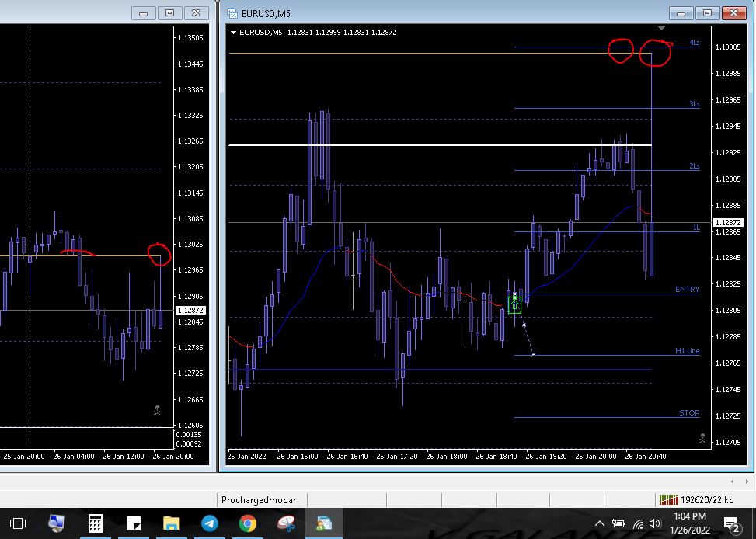
Task: Show hidden system tray icons
Action: (x=599, y=523)
